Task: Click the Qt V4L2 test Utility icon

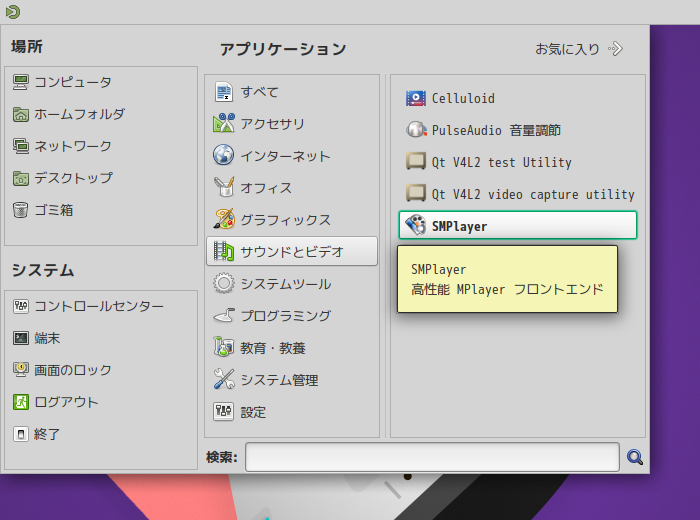Action: (416, 162)
